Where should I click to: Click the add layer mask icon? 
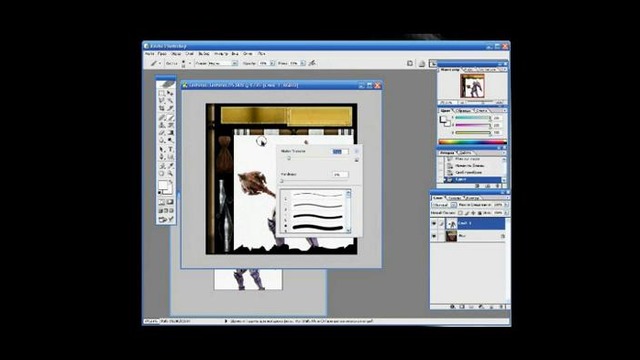click(462, 307)
